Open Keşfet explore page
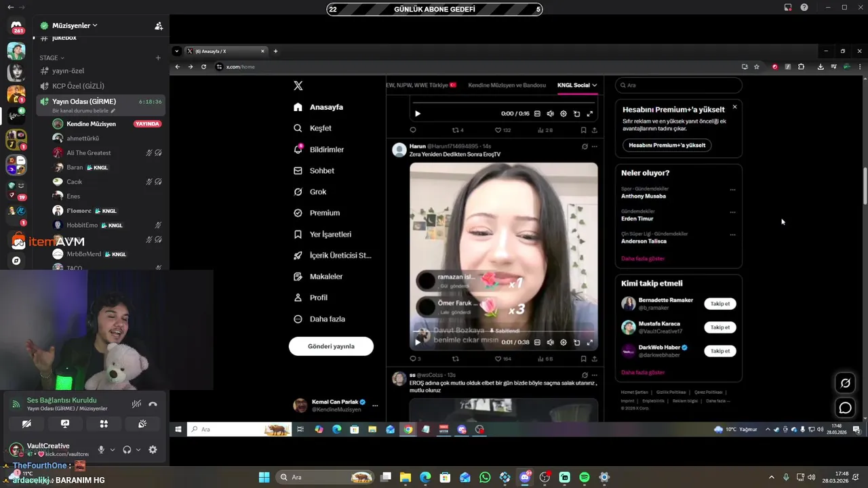Image resolution: width=868 pixels, height=488 pixels. click(x=313, y=128)
